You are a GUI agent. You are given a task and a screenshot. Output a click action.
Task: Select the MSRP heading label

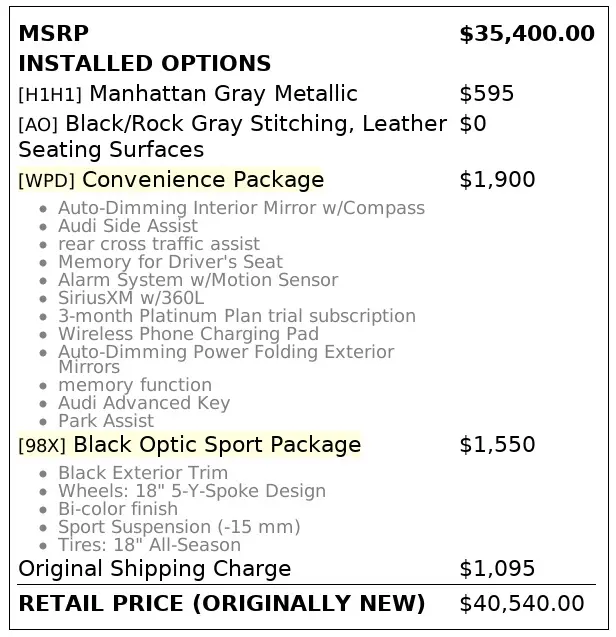[54, 33]
